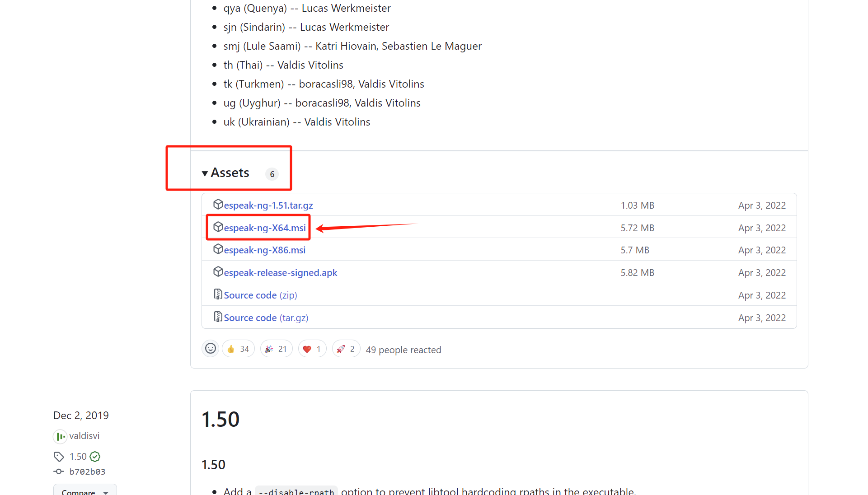Open commit b702b03
Image resolution: width=868 pixels, height=495 pixels.
point(87,472)
